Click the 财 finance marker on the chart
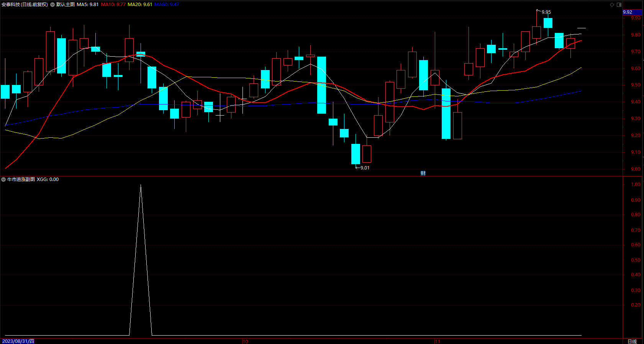 (423, 173)
